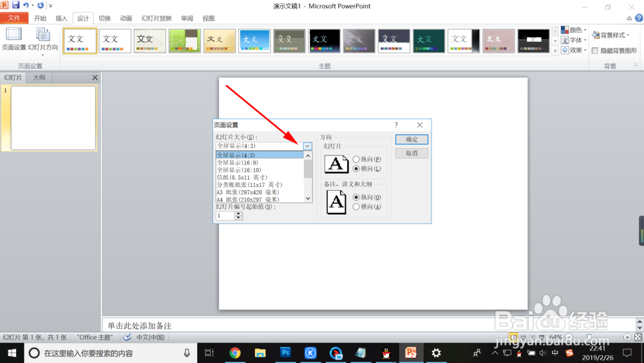Open Chrome from the taskbar
Image resolution: width=644 pixels, height=363 pixels.
point(235,353)
